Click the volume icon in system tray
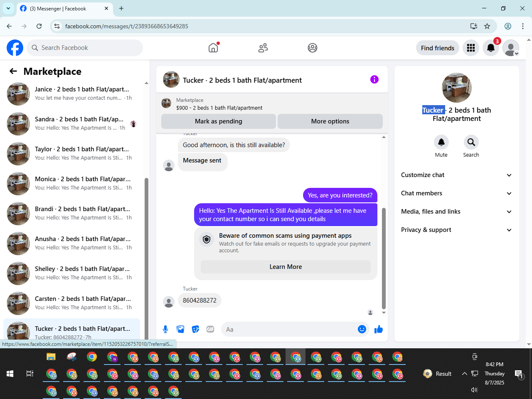This screenshot has width=532, height=399. (x=475, y=390)
